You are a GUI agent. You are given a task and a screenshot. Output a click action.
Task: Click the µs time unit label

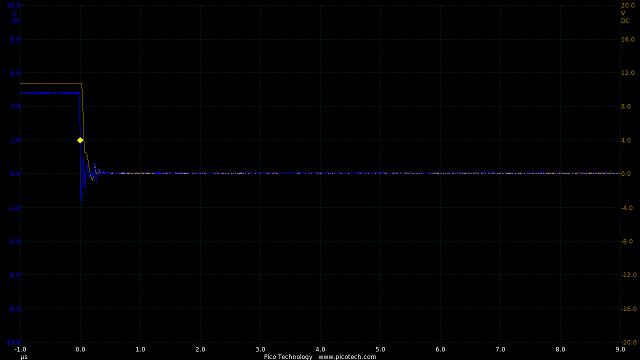24,357
